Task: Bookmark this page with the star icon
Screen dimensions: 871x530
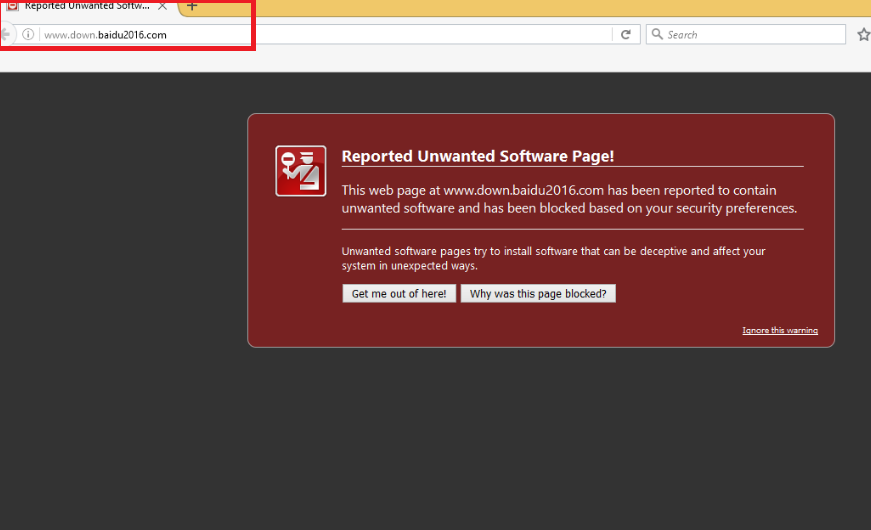Action: [863, 34]
